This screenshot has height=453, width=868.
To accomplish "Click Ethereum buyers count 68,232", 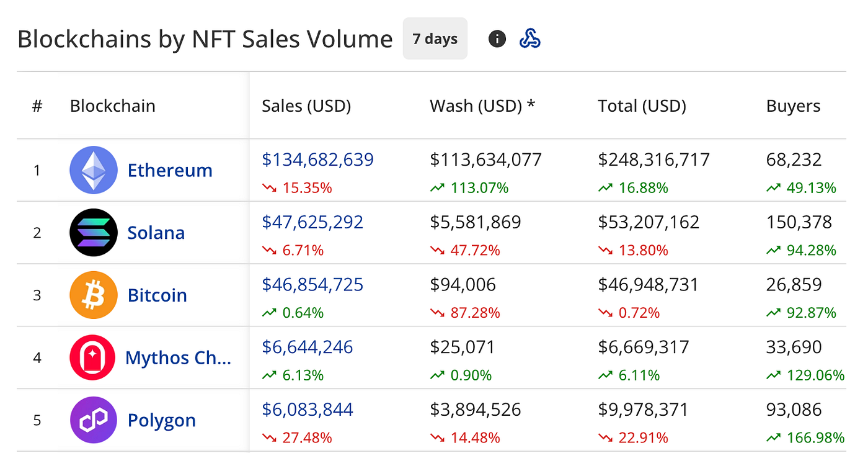I will coord(794,159).
